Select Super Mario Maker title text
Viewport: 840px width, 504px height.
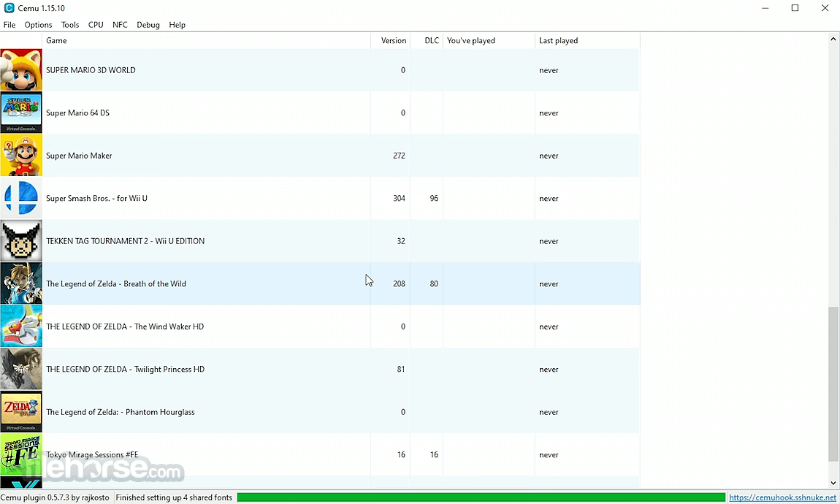point(80,156)
